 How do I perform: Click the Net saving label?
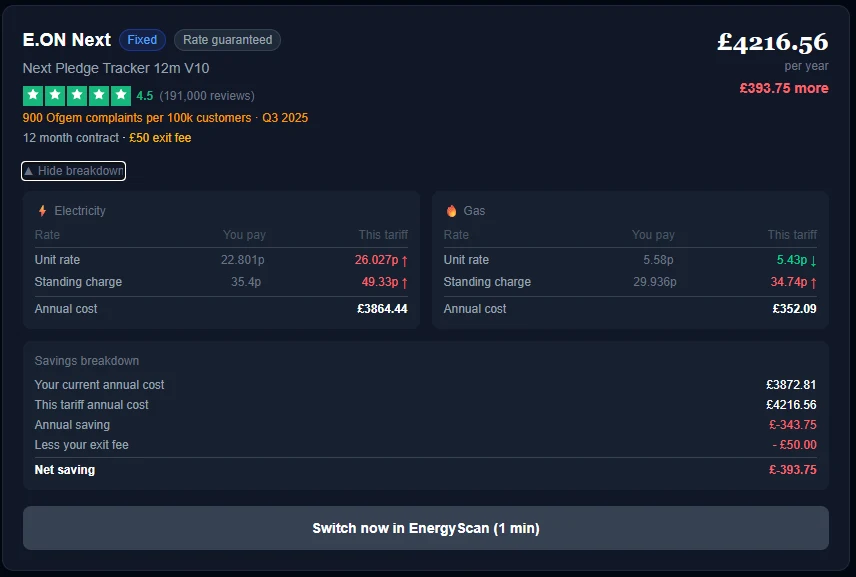(65, 470)
